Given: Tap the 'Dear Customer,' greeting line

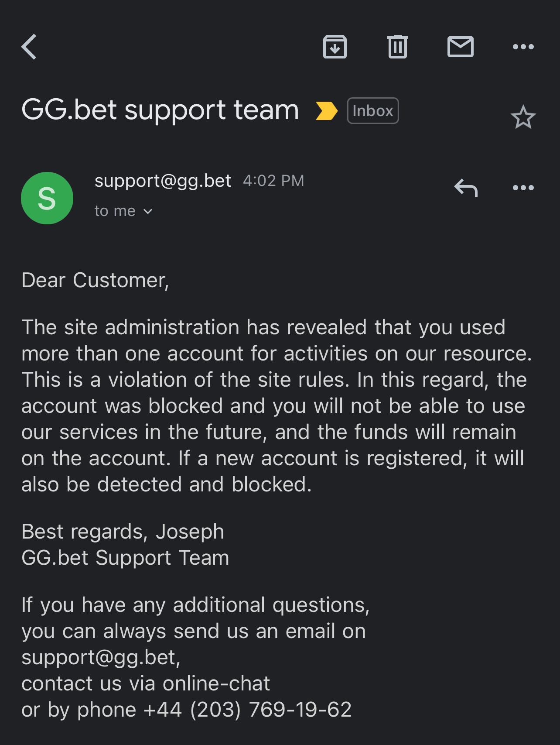Looking at the screenshot, I should point(95,280).
